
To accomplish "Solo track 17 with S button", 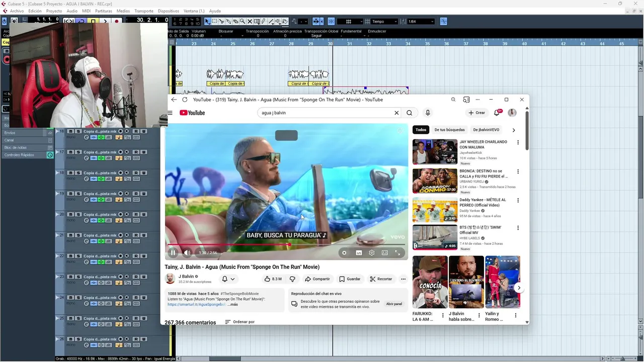I will pos(78,152).
